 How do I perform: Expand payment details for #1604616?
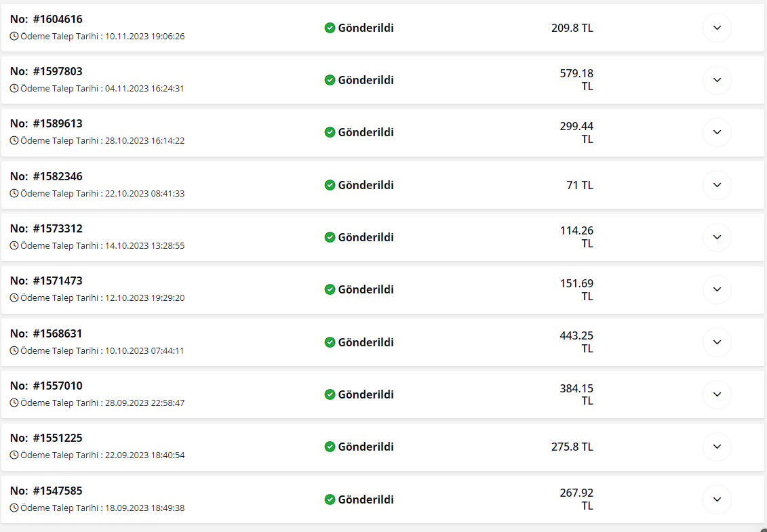click(x=717, y=28)
